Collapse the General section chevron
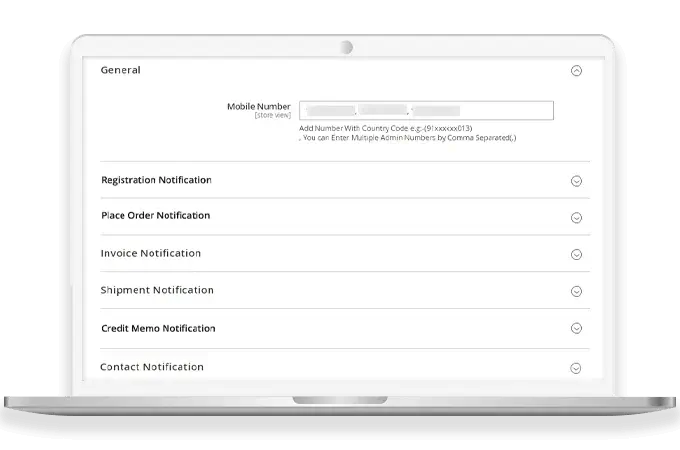This screenshot has width=680, height=450. click(x=576, y=71)
